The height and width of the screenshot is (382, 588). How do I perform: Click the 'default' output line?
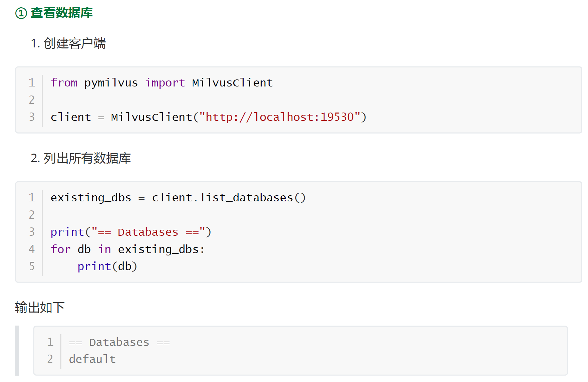[92, 359]
